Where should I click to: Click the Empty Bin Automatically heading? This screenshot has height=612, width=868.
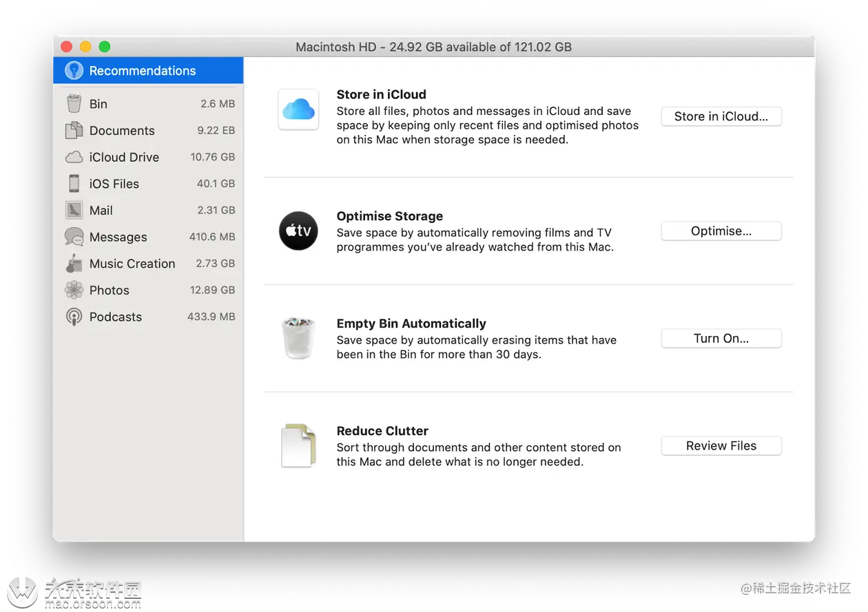point(411,324)
